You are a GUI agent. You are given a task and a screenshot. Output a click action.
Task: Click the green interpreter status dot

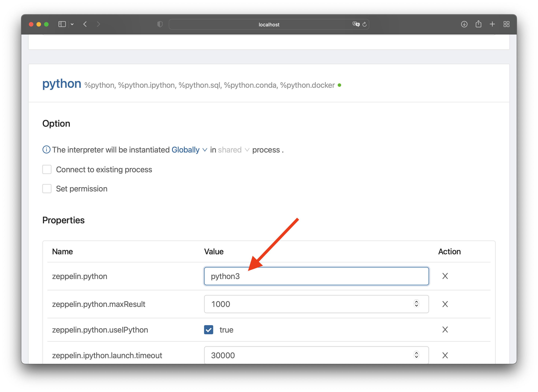point(339,85)
